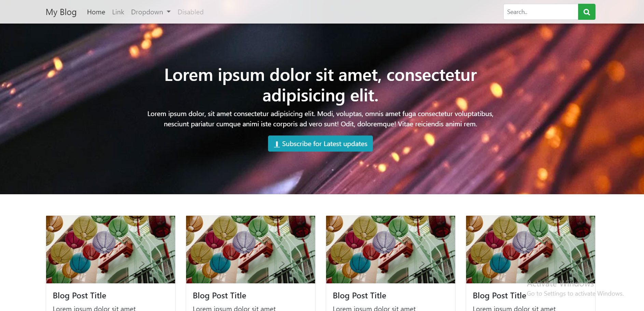Image resolution: width=644 pixels, height=311 pixels.
Task: Open the first blog post lantern thumbnail
Action: [x=111, y=250]
